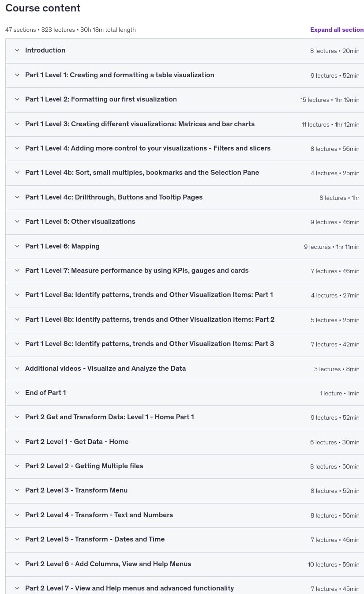The width and height of the screenshot is (364, 594).
Task: Click title 'Part 1 Level 6: Mapping'
Action: tap(62, 246)
